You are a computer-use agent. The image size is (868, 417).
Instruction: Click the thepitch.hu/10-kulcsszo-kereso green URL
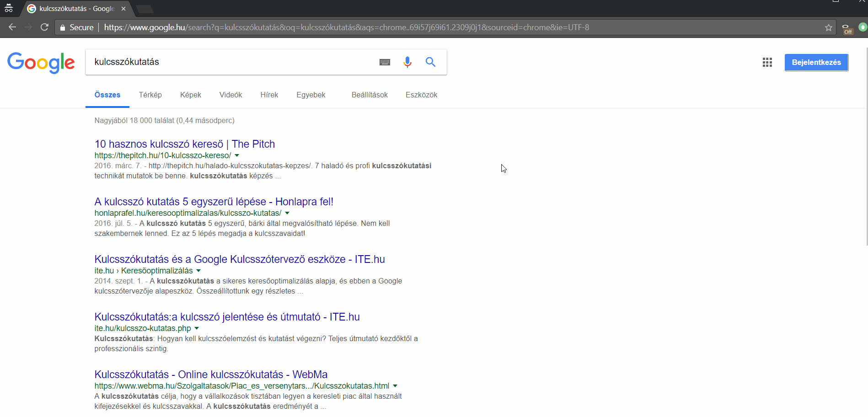tap(163, 155)
